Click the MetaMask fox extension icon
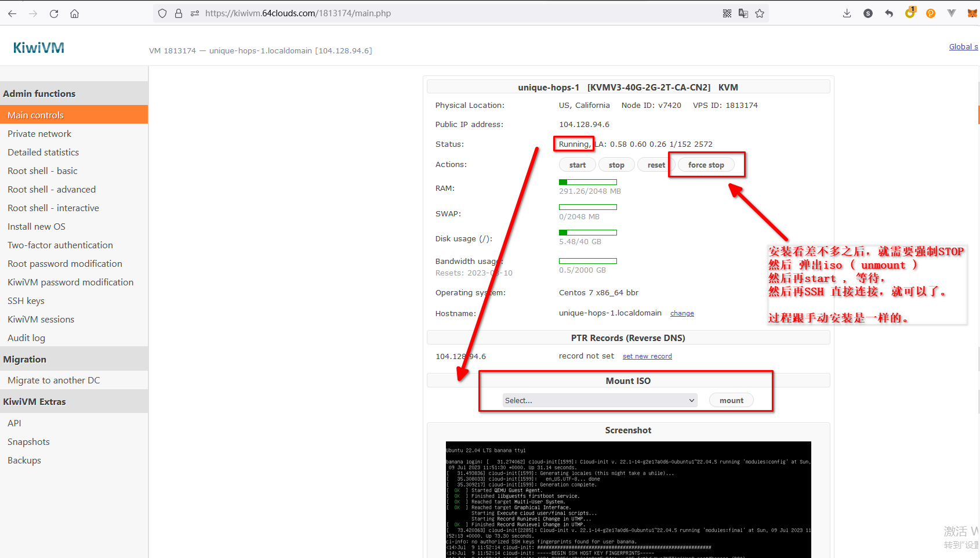This screenshot has width=980, height=558. pos(972,13)
